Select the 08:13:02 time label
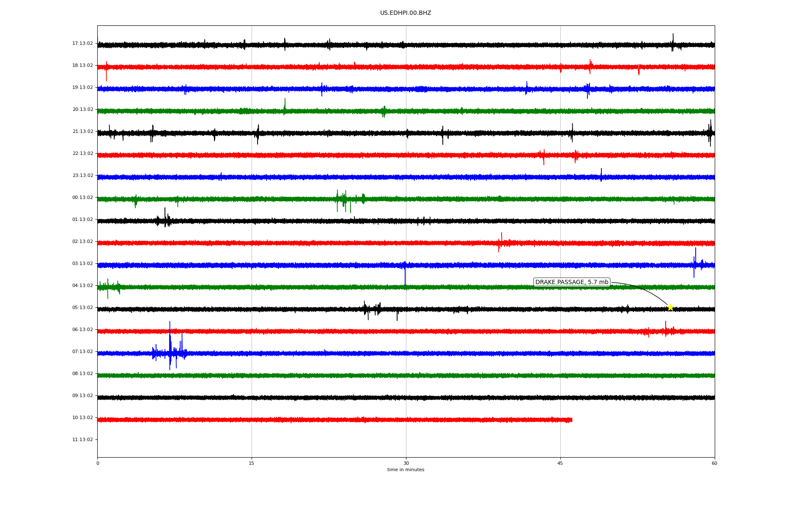 [82, 373]
